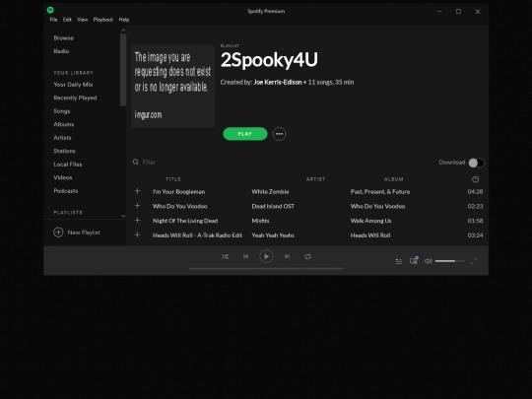Open the Heads Will Roll album link
The height and width of the screenshot is (399, 532).
pyautogui.click(x=370, y=235)
